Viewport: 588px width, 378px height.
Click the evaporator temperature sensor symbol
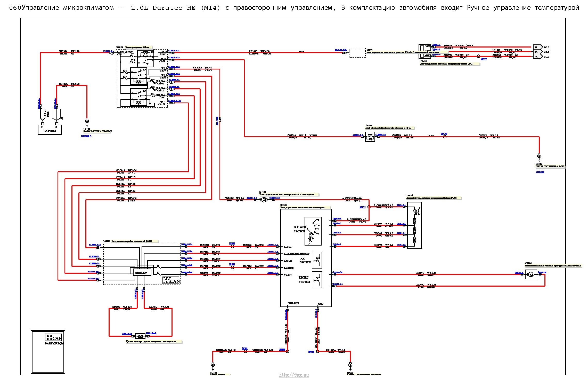(140, 336)
